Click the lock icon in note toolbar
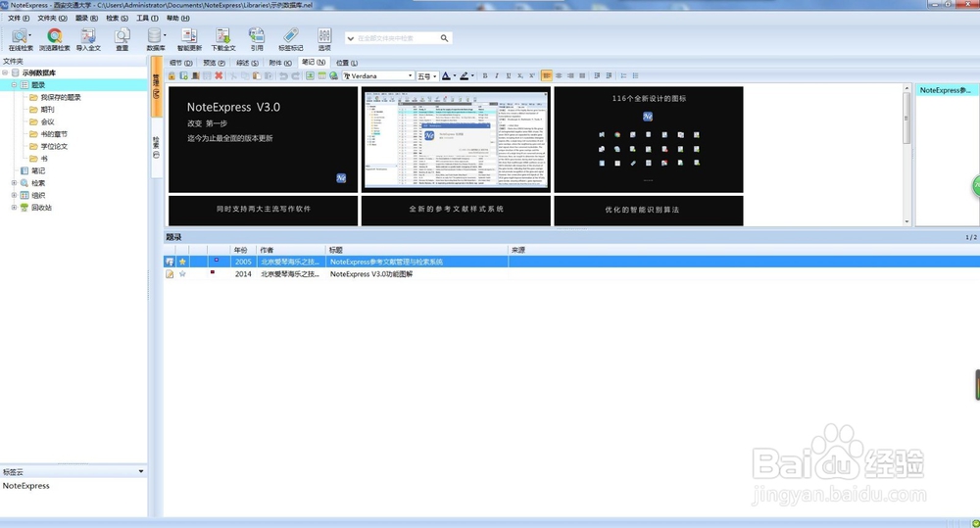The width and height of the screenshot is (980, 528). (171, 75)
